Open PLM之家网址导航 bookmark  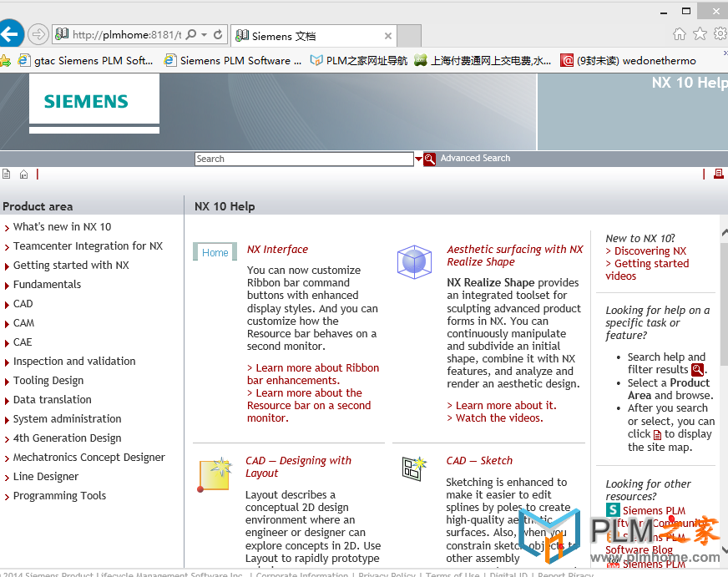(359, 60)
